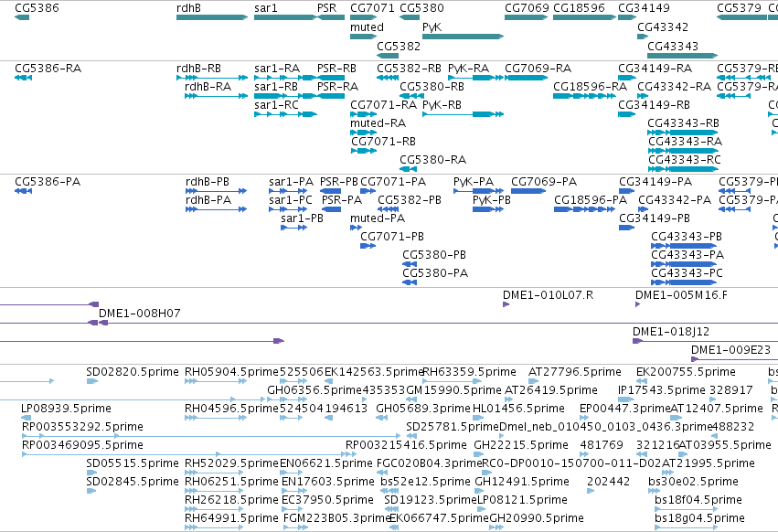Select BAC clone DME1-008H07 label
This screenshot has height=532, width=778.
140,314
